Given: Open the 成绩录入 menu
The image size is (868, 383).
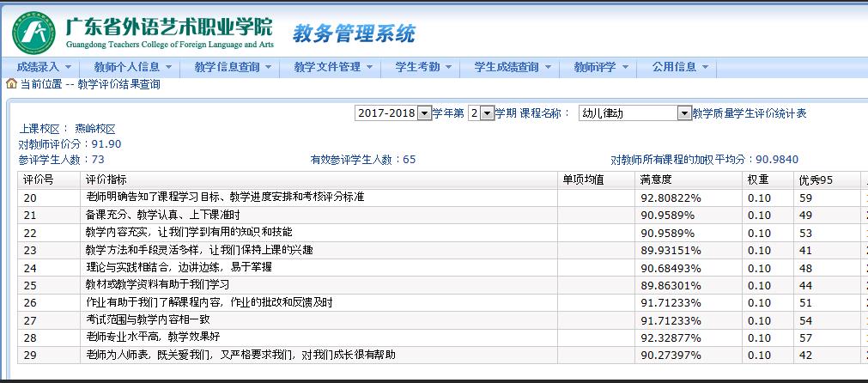Looking at the screenshot, I should [45, 67].
